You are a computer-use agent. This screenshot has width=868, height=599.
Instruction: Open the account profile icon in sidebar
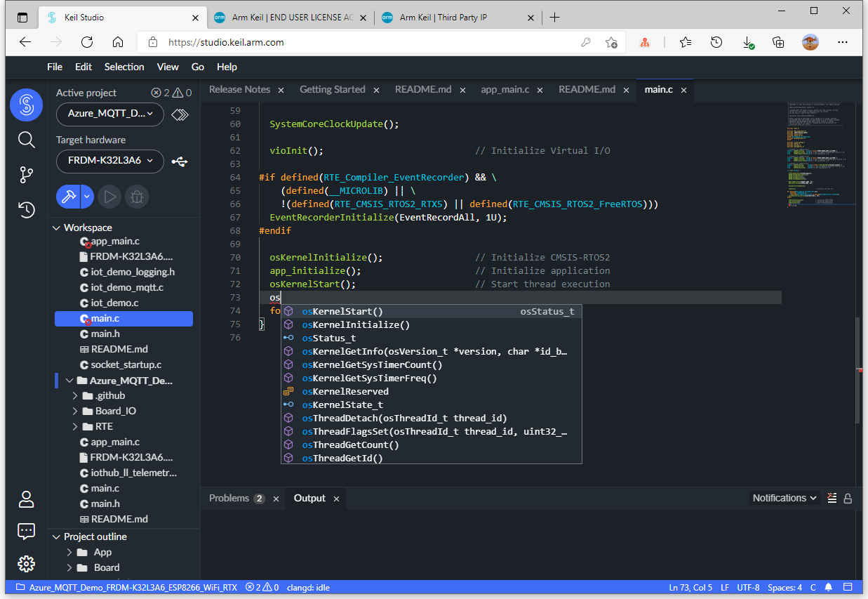27,499
